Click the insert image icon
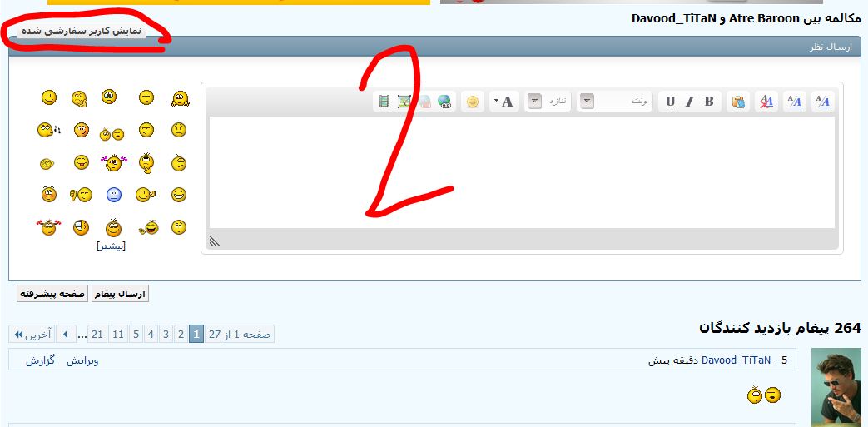 404,102
